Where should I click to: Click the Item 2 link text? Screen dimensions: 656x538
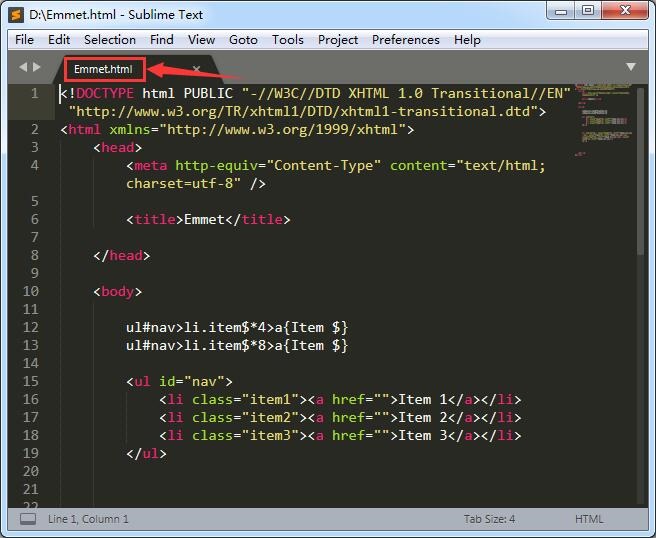[x=423, y=417]
